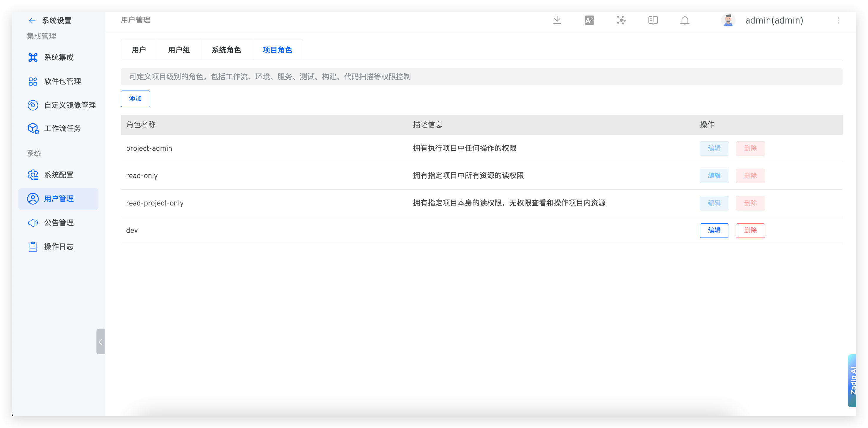
Task: Switch to the 用户组 tab
Action: point(179,50)
